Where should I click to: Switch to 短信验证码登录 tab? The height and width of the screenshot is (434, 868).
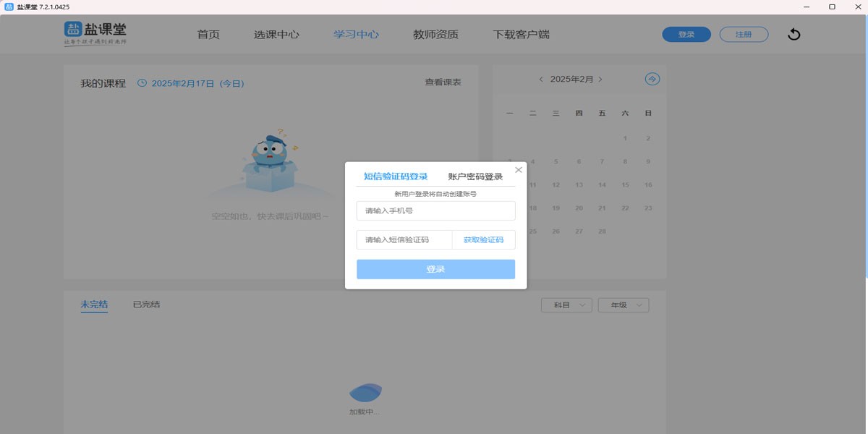[x=396, y=176]
